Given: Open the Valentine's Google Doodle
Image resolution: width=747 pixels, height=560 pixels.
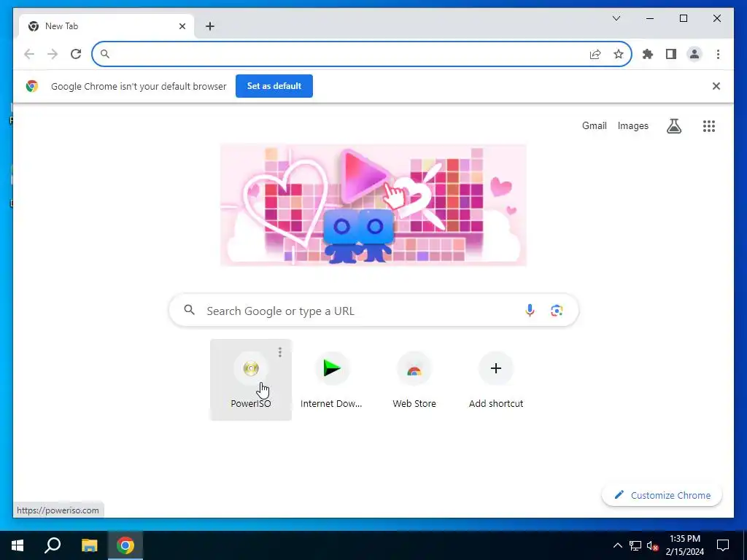Looking at the screenshot, I should (x=373, y=205).
